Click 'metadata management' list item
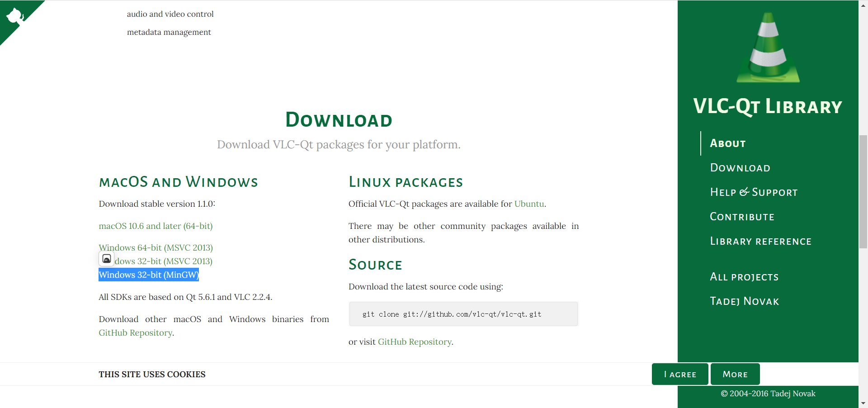 point(169,32)
